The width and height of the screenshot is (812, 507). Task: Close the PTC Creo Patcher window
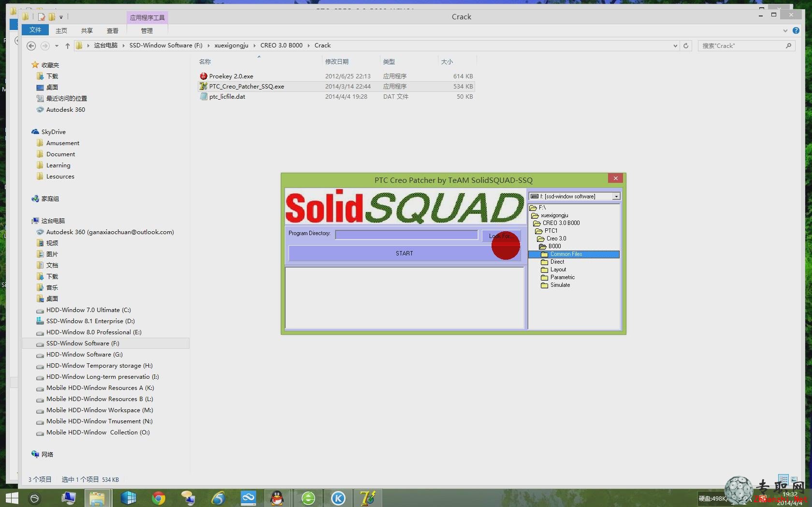[615, 178]
